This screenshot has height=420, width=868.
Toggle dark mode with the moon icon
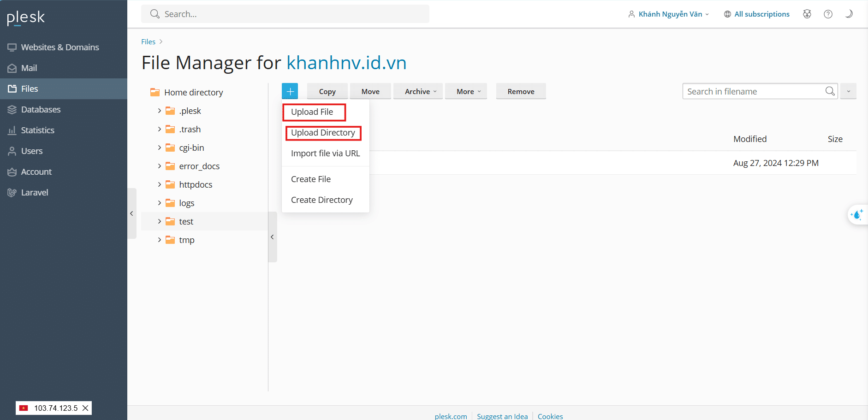(x=849, y=14)
